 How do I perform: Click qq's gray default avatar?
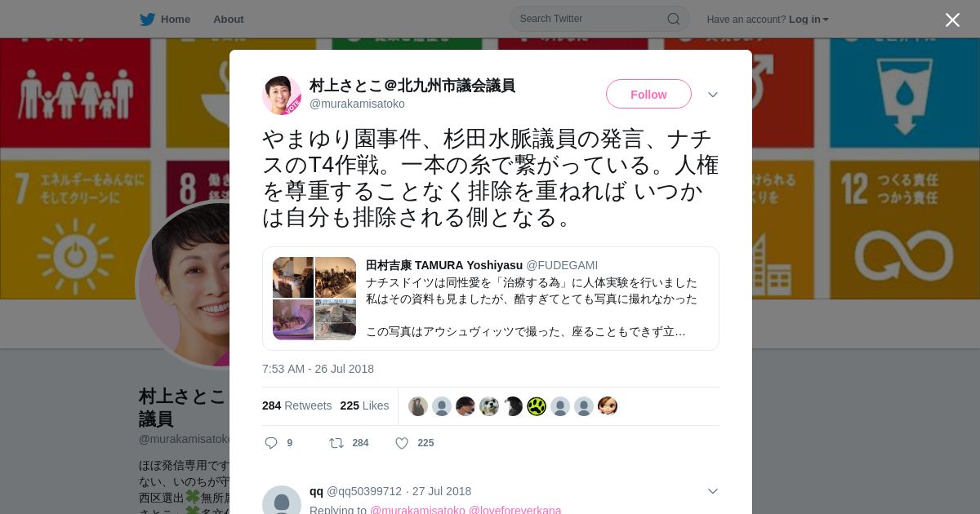[282, 500]
